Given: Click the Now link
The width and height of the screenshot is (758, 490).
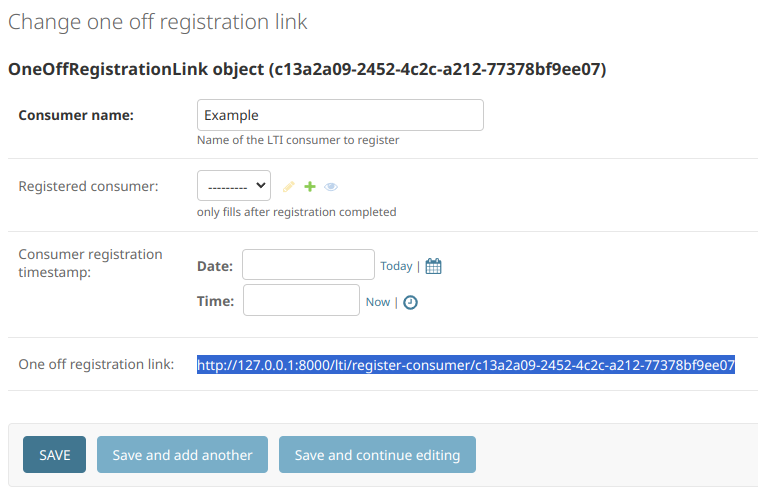Looking at the screenshot, I should [378, 302].
